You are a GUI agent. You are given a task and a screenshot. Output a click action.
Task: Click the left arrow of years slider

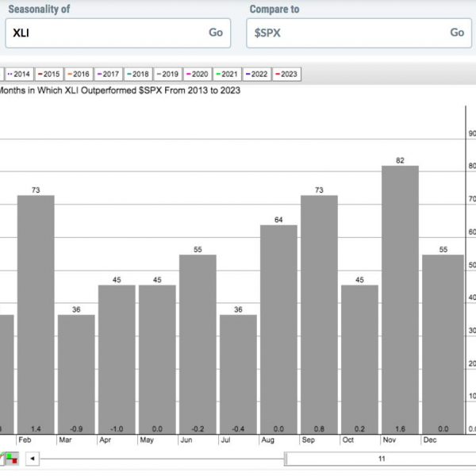click(x=33, y=459)
